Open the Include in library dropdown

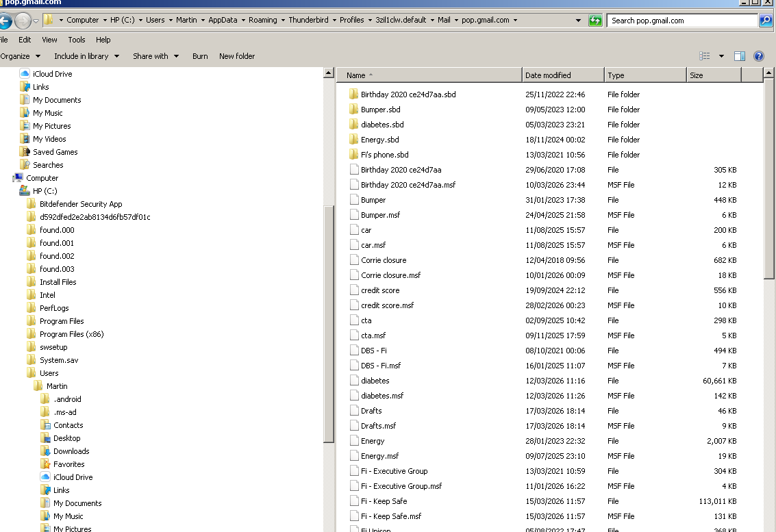coord(86,56)
